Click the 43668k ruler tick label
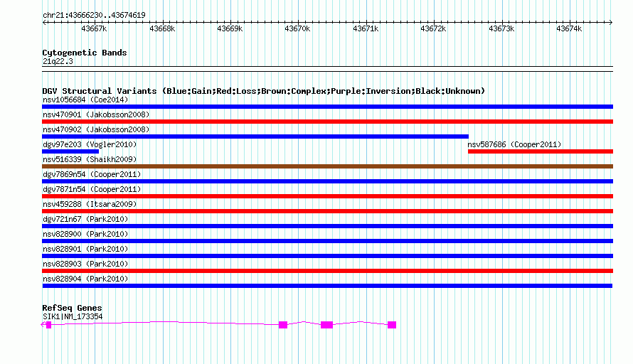The width and height of the screenshot is (633, 364). 162,28
